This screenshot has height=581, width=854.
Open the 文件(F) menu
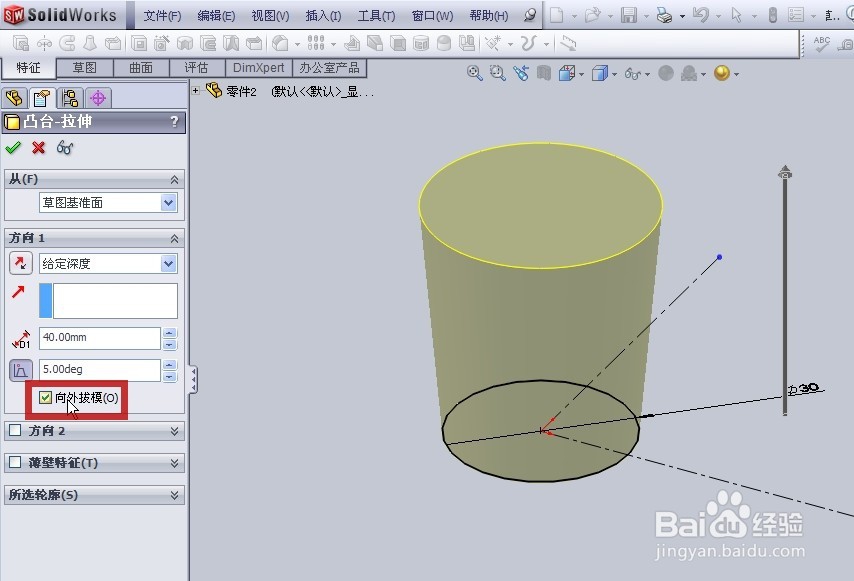click(162, 16)
